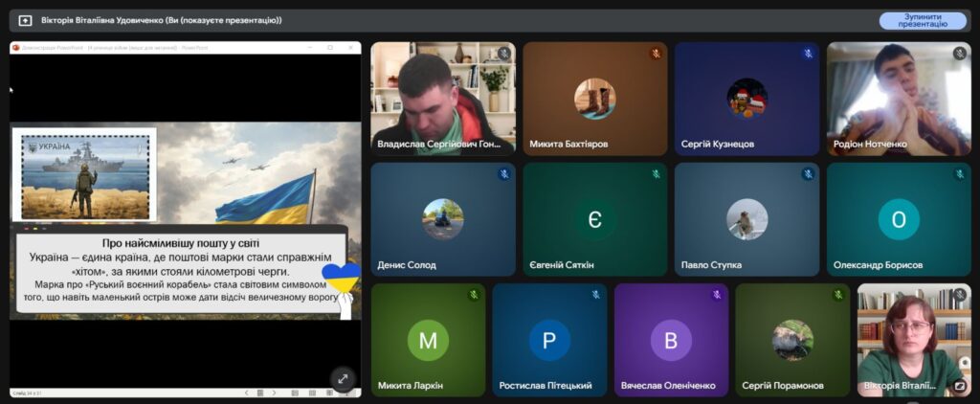
Task: Click Євгеній Сяткін's avatar circle
Action: coord(594,219)
